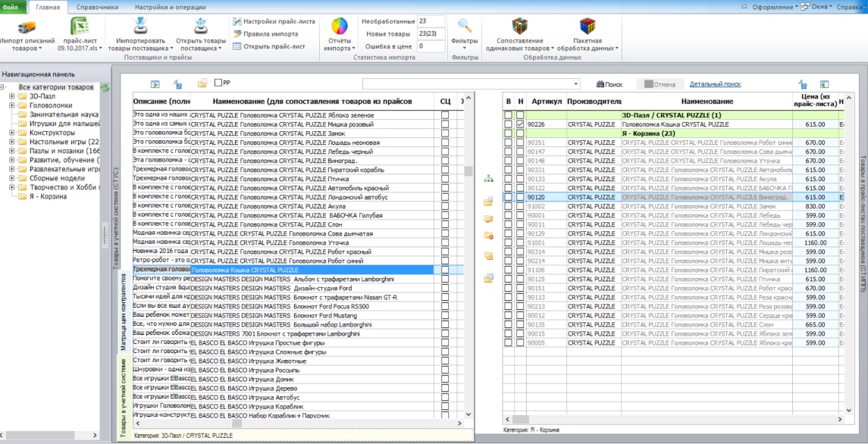
Task: Click the Отмена button
Action: [x=660, y=84]
